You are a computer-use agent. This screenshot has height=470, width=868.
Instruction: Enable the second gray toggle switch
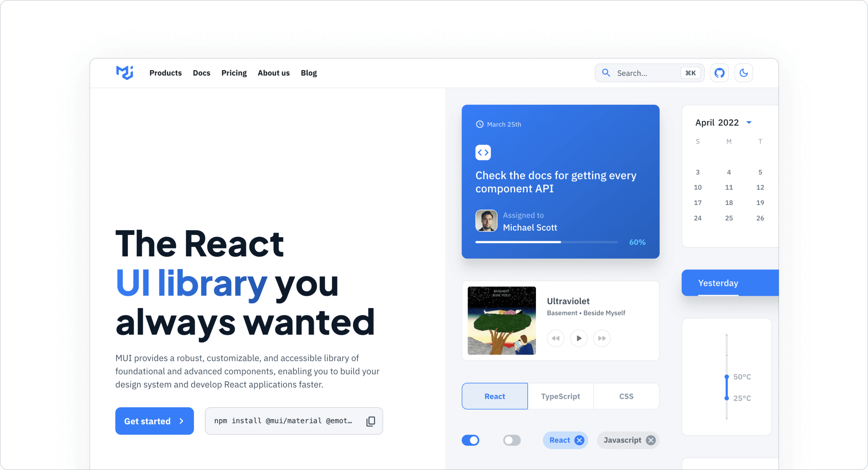pos(511,440)
